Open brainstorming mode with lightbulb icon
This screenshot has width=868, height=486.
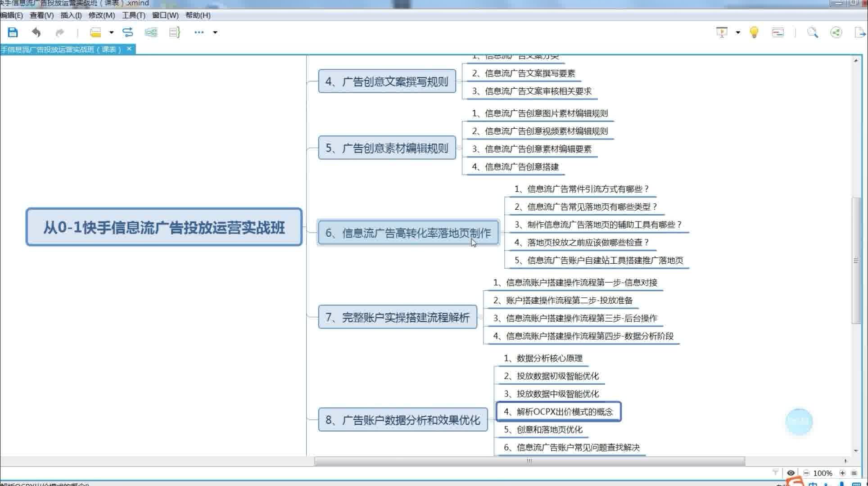(754, 32)
